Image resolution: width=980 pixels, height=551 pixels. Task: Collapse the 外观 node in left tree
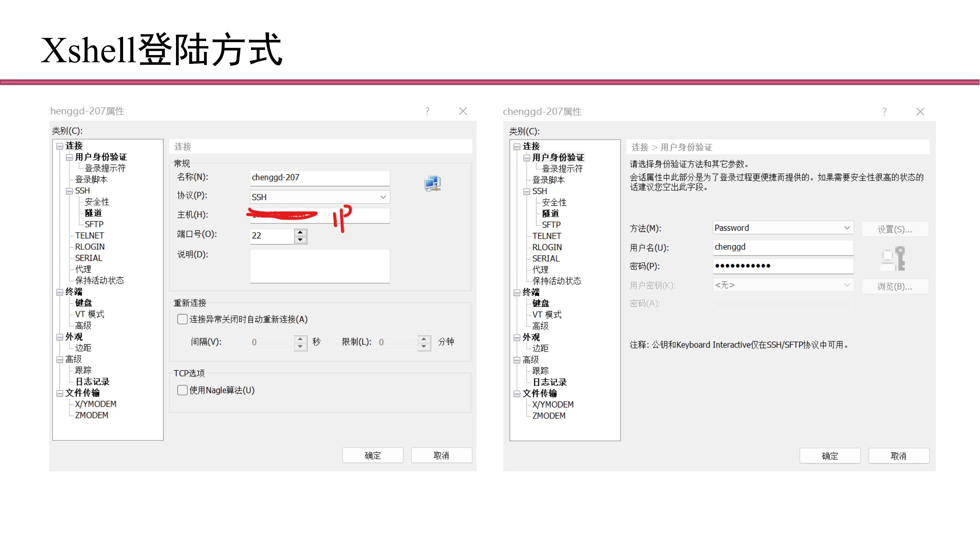(60, 337)
